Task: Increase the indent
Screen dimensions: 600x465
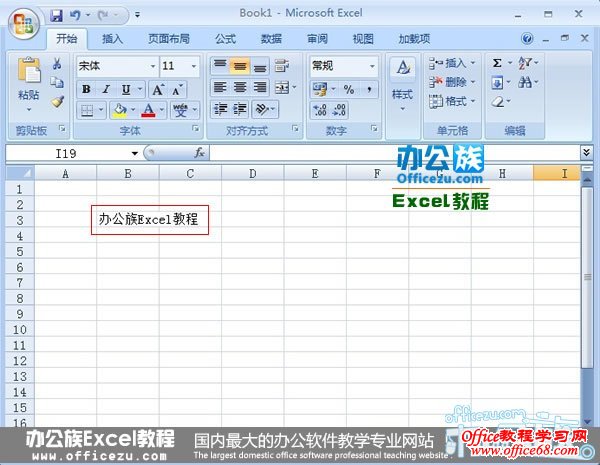Action: pyautogui.click(x=240, y=110)
